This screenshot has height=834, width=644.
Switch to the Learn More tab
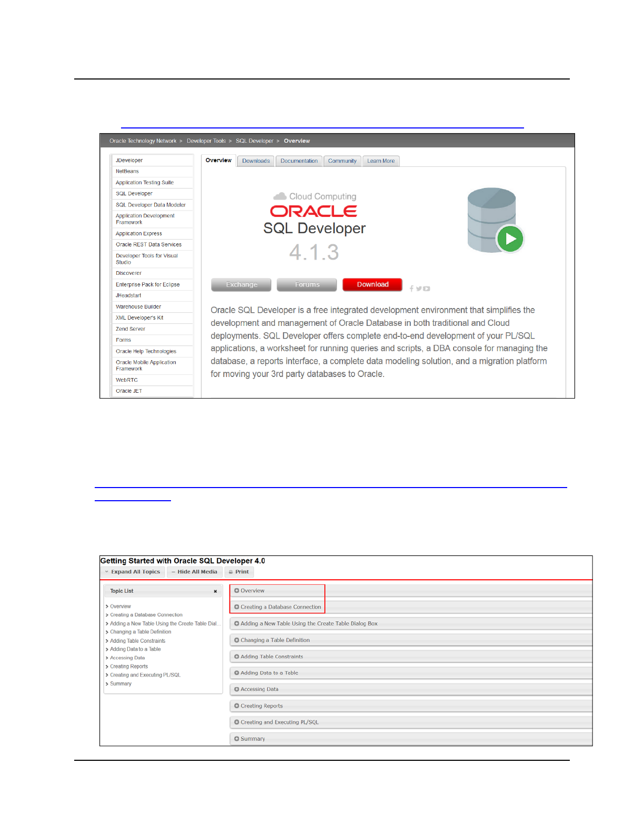pos(381,161)
